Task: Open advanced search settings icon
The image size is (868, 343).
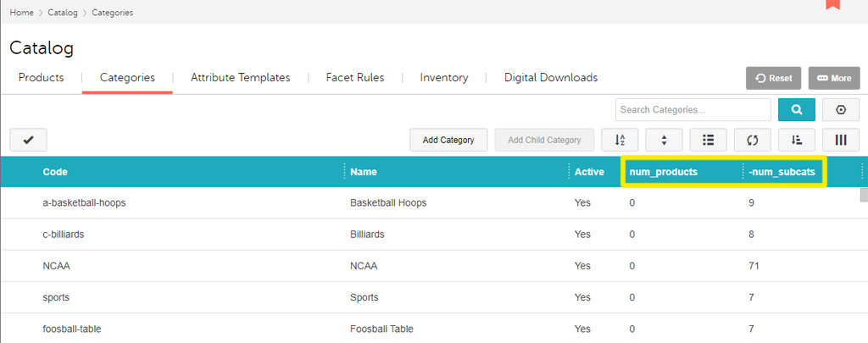Action: point(841,110)
